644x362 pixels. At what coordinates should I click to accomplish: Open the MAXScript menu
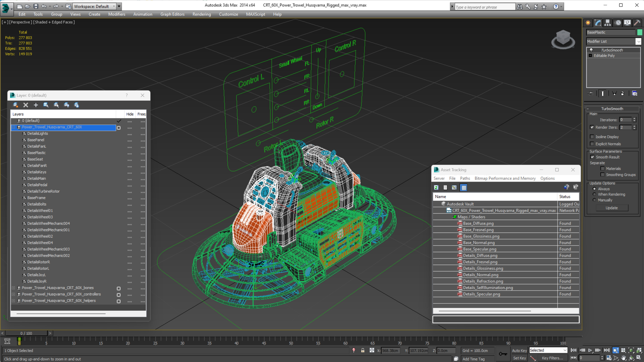pos(255,14)
